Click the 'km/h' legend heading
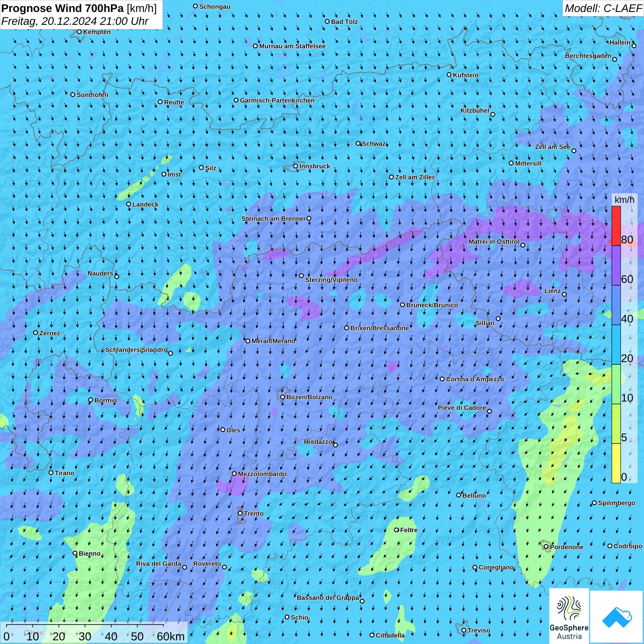 pyautogui.click(x=624, y=200)
